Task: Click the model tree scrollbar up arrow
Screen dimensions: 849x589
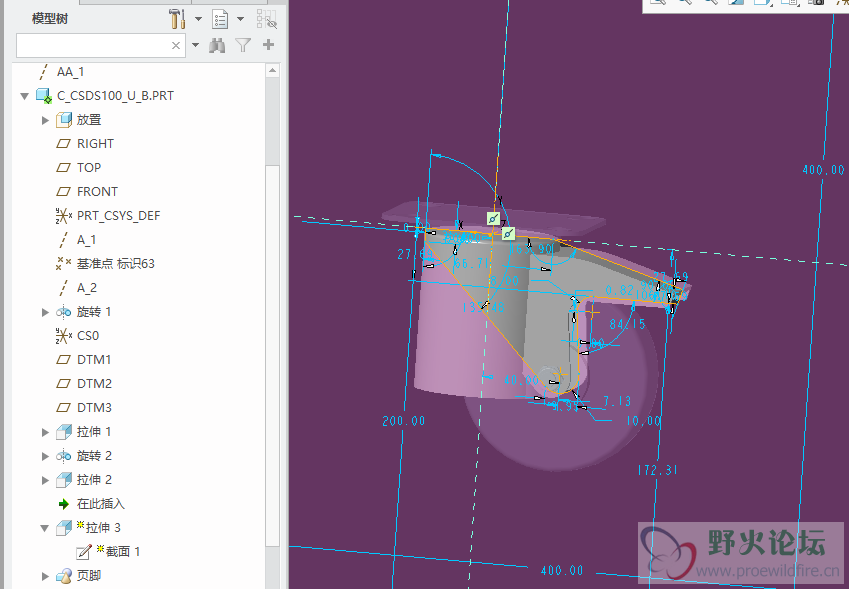Action: point(273,70)
